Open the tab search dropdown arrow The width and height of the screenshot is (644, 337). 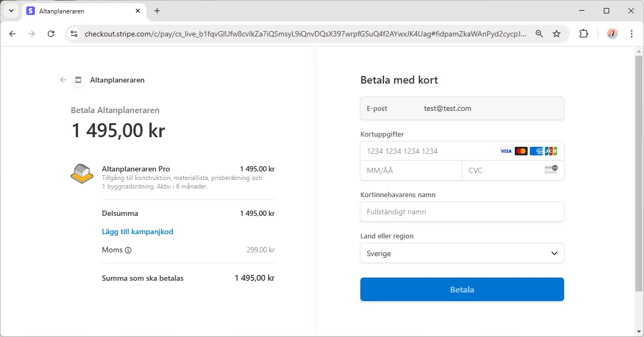pos(11,11)
